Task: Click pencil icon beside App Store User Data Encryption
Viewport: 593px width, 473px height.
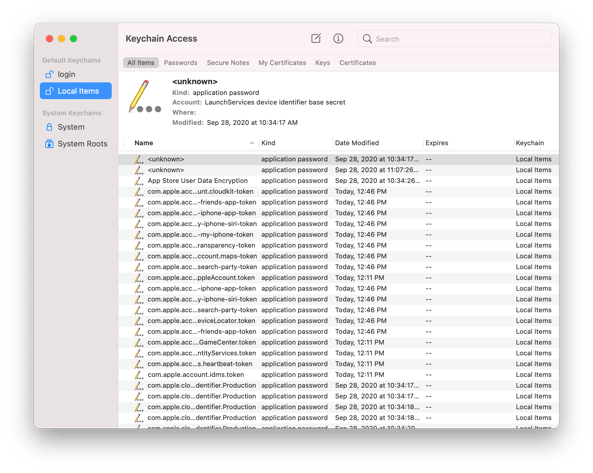Action: point(139,181)
